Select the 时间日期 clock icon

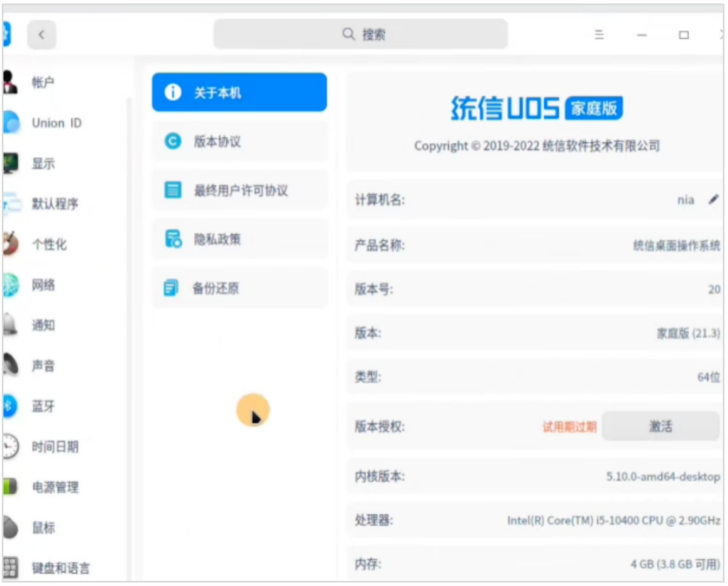coord(10,446)
